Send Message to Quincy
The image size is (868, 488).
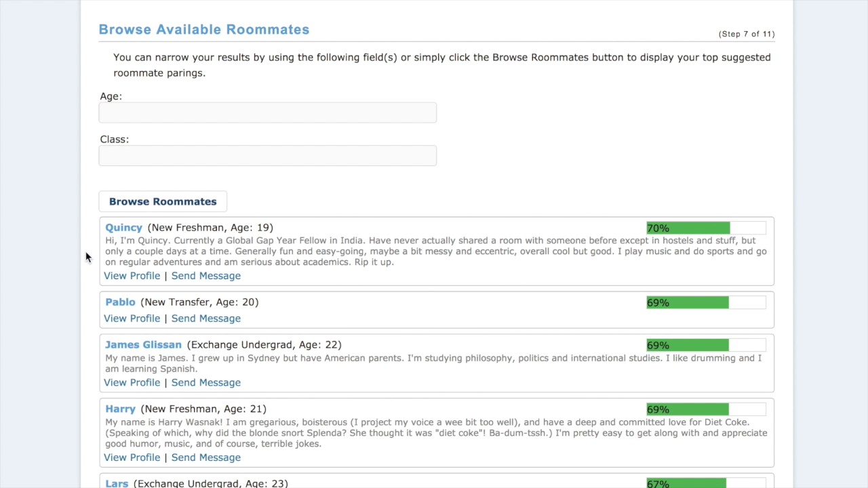click(x=206, y=276)
